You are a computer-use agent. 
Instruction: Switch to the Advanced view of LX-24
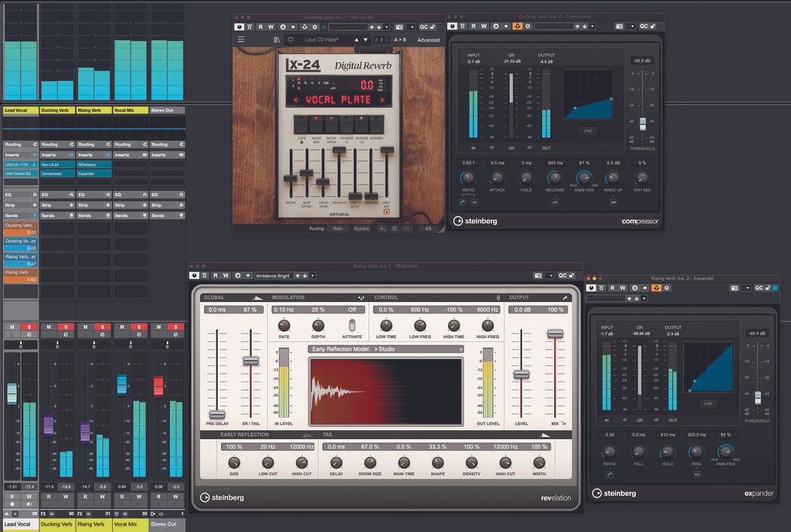pyautogui.click(x=429, y=40)
